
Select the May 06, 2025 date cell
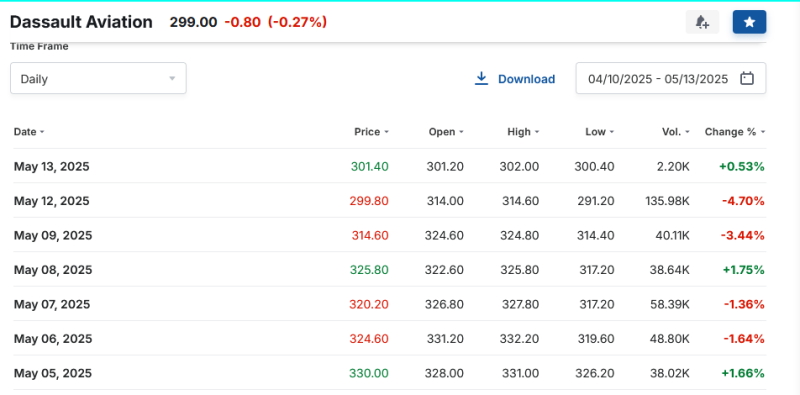click(53, 339)
